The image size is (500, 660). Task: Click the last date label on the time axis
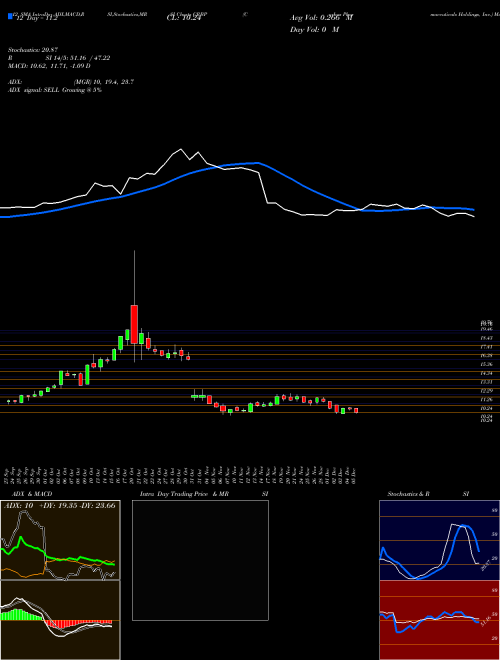(x=356, y=475)
